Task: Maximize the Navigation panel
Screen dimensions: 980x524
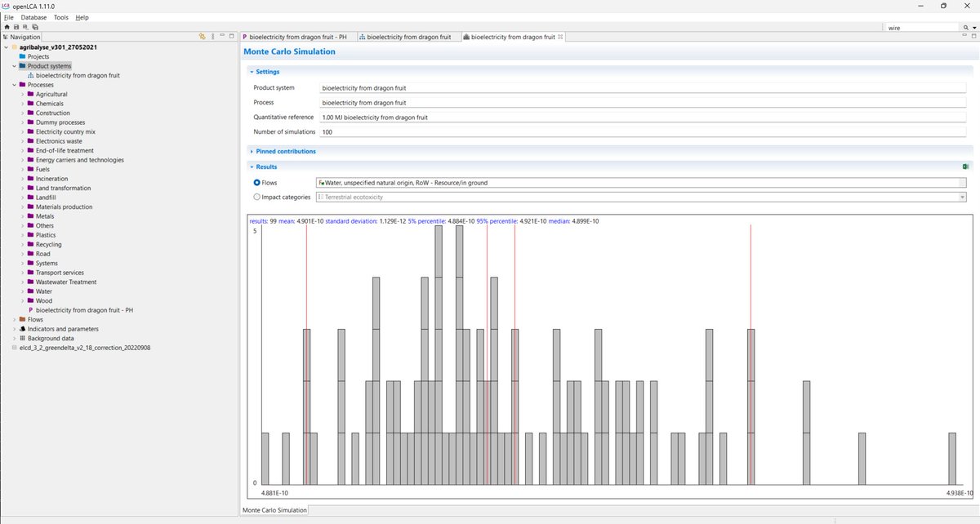Action: tap(232, 37)
